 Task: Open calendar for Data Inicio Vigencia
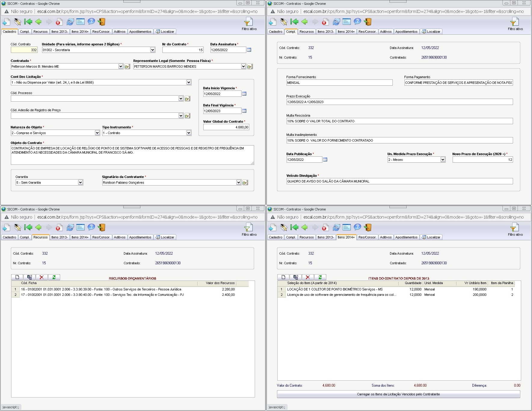pyautogui.click(x=244, y=94)
